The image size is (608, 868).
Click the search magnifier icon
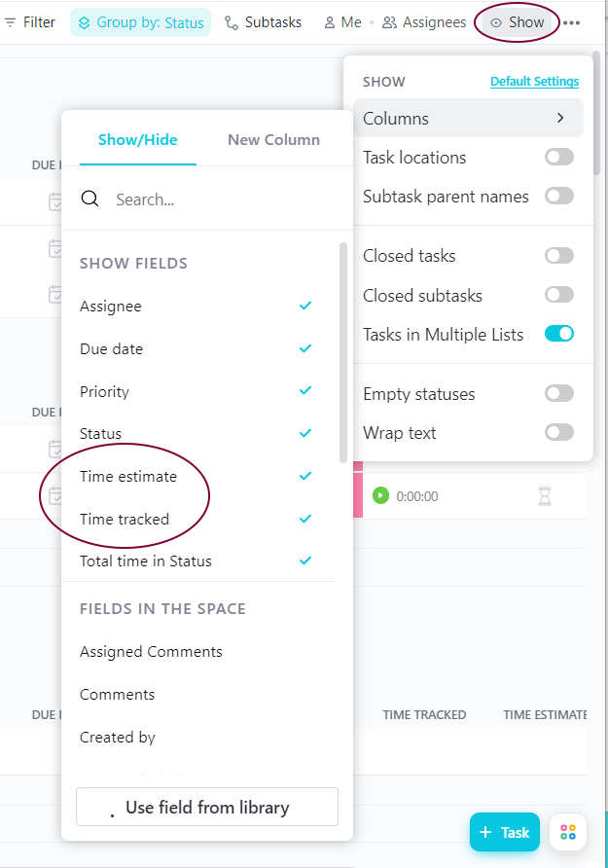coord(89,199)
